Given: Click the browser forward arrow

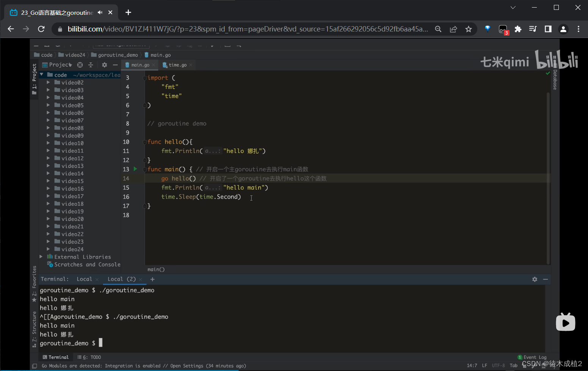Looking at the screenshot, I should (26, 29).
